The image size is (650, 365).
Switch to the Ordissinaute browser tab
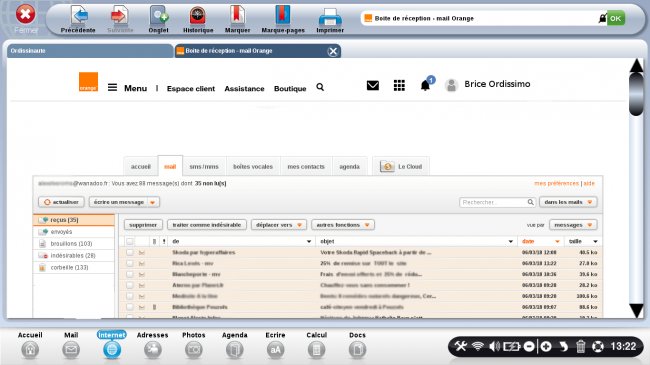point(90,51)
